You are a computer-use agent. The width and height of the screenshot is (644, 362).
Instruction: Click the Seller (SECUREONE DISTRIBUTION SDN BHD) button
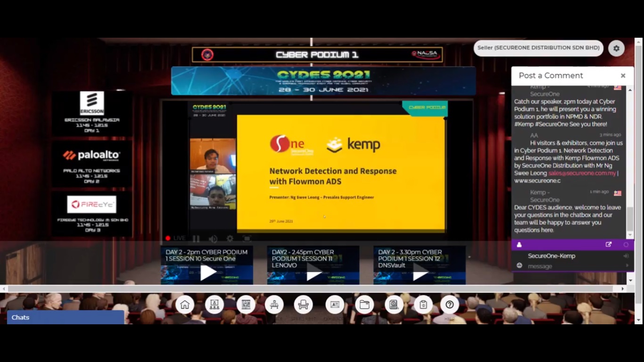point(538,48)
